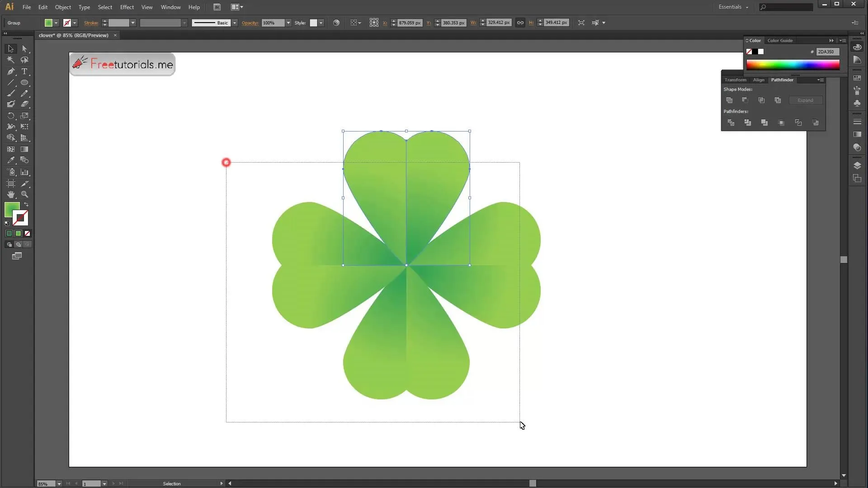Select the Direct Selection tool
This screenshot has height=488, width=868.
point(24,49)
